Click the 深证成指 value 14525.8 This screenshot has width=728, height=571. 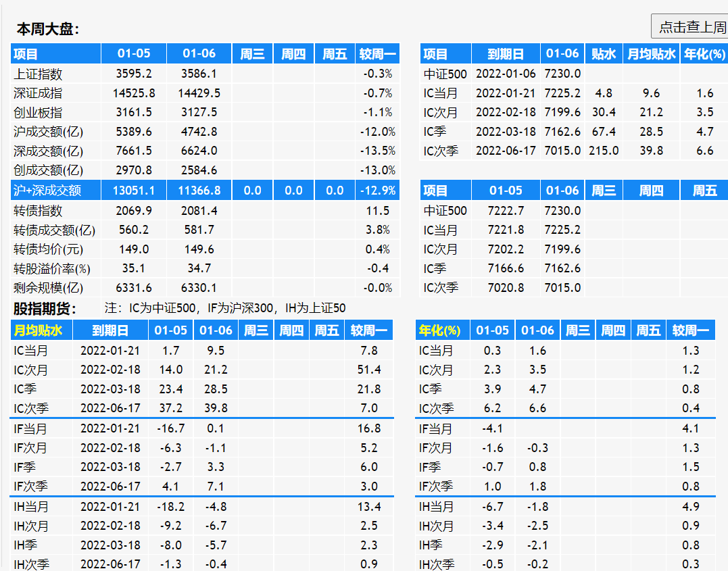(134, 93)
